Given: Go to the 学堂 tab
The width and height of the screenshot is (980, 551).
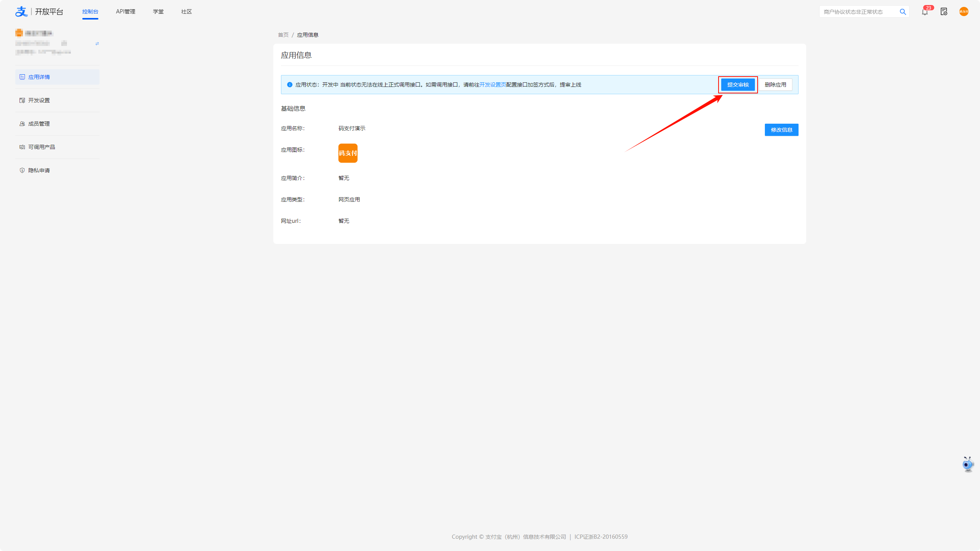Looking at the screenshot, I should tap(158, 11).
